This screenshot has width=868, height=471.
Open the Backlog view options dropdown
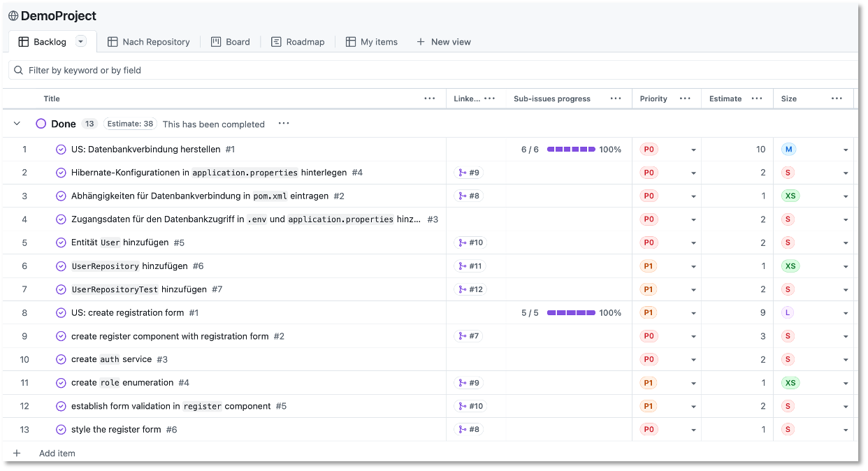80,42
